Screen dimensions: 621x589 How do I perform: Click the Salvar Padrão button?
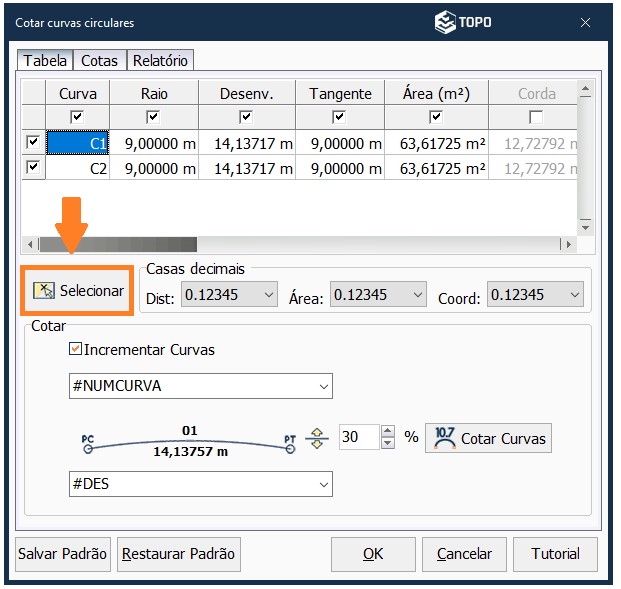click(x=63, y=554)
